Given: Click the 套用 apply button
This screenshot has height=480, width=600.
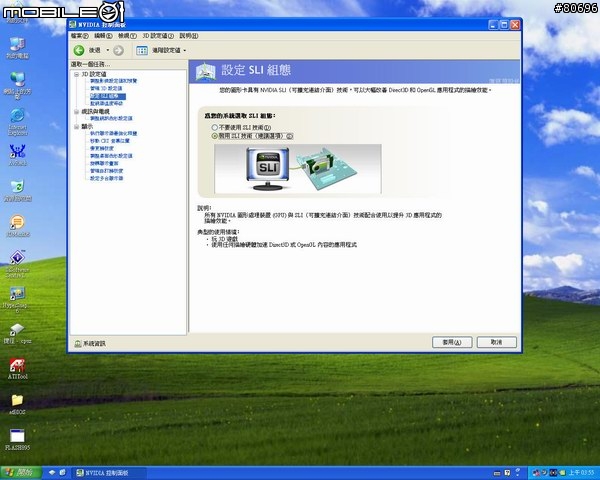Looking at the screenshot, I should (x=452, y=342).
